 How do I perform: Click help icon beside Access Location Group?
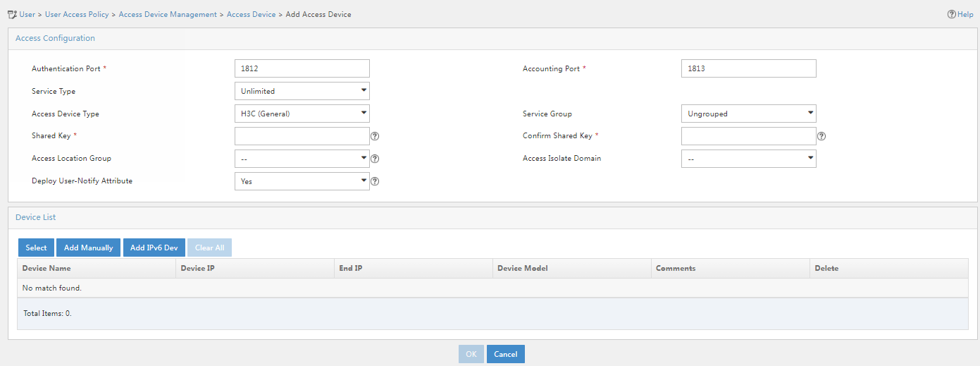coord(375,159)
